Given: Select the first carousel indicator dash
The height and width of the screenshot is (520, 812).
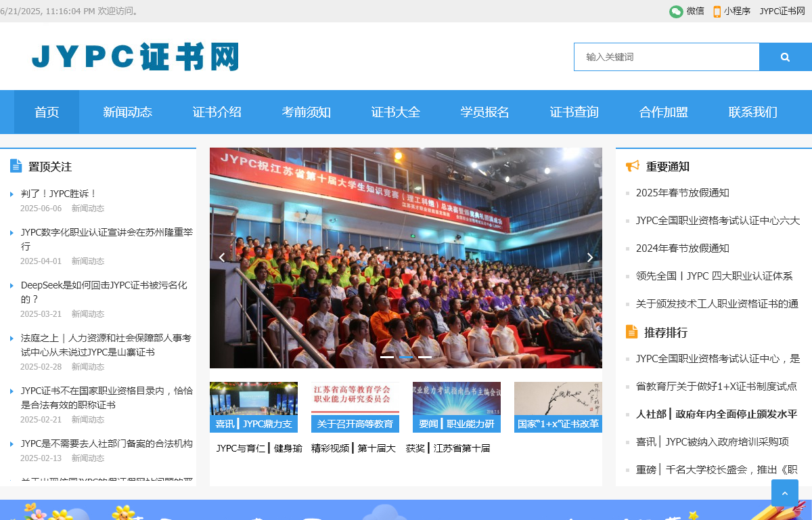Looking at the screenshot, I should pyautogui.click(x=387, y=357).
